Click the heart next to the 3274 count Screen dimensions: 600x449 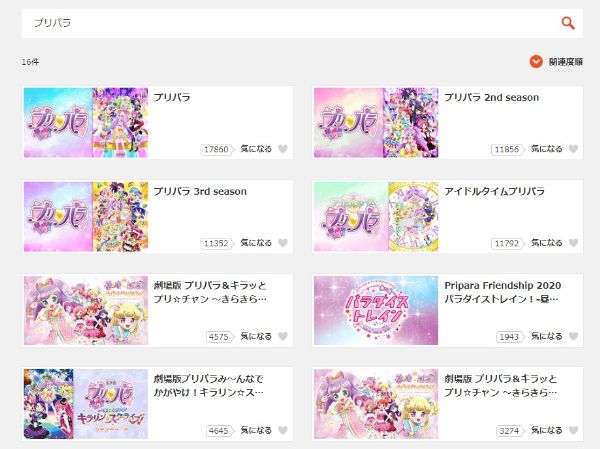pyautogui.click(x=573, y=430)
